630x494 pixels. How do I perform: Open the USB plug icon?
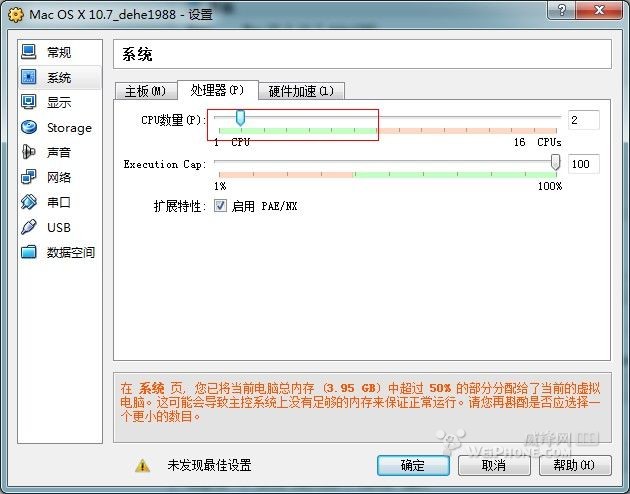pos(29,227)
